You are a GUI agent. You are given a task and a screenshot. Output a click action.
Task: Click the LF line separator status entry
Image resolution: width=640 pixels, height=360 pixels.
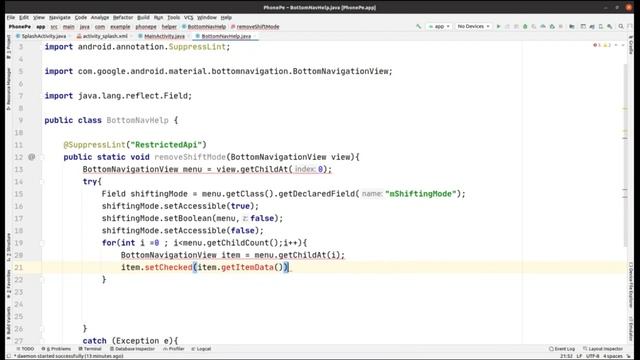coord(579,356)
